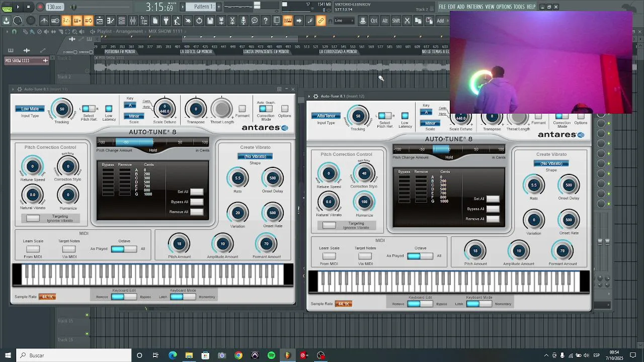Open settings gear of left Auto-Tune window
Viewport: 644px width, 362px height.
click(x=19, y=89)
